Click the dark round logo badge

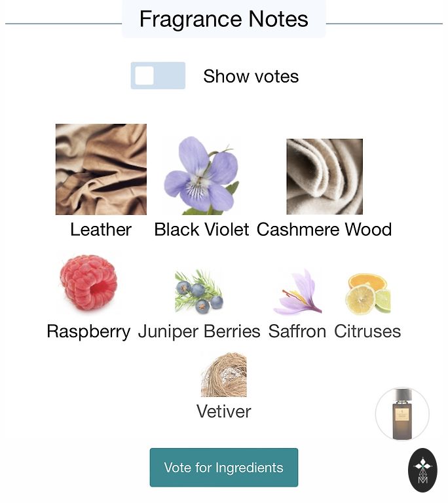pyautogui.click(x=422, y=470)
